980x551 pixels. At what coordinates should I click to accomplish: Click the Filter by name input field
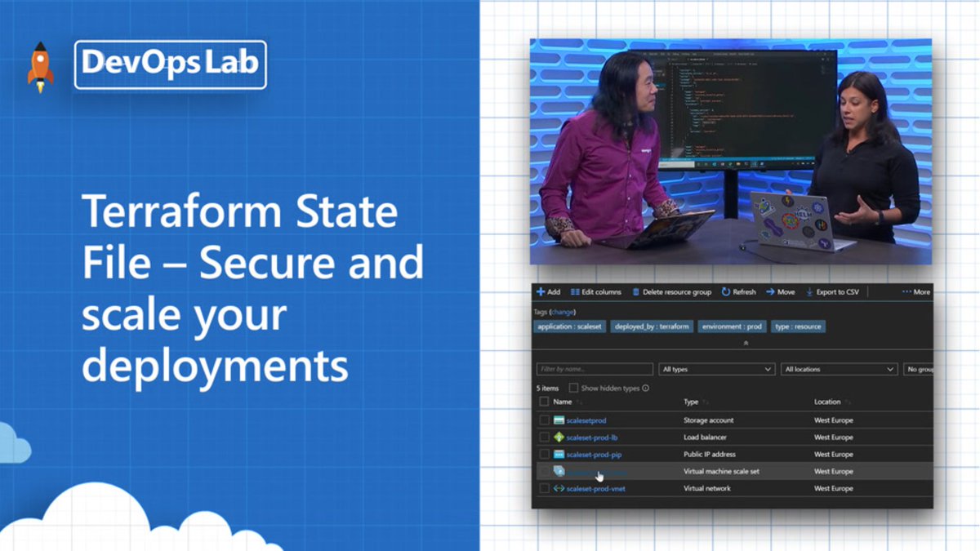595,370
